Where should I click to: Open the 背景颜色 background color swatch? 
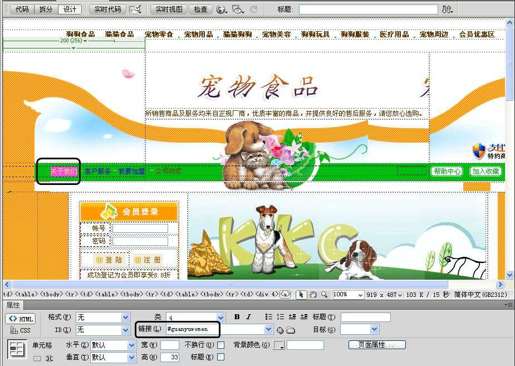tap(279, 345)
